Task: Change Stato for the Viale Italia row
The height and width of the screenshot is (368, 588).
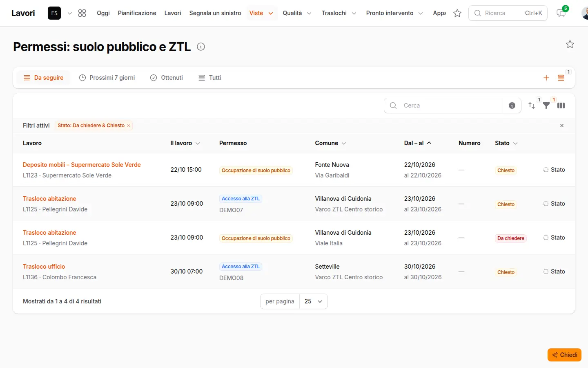Action: 554,238
